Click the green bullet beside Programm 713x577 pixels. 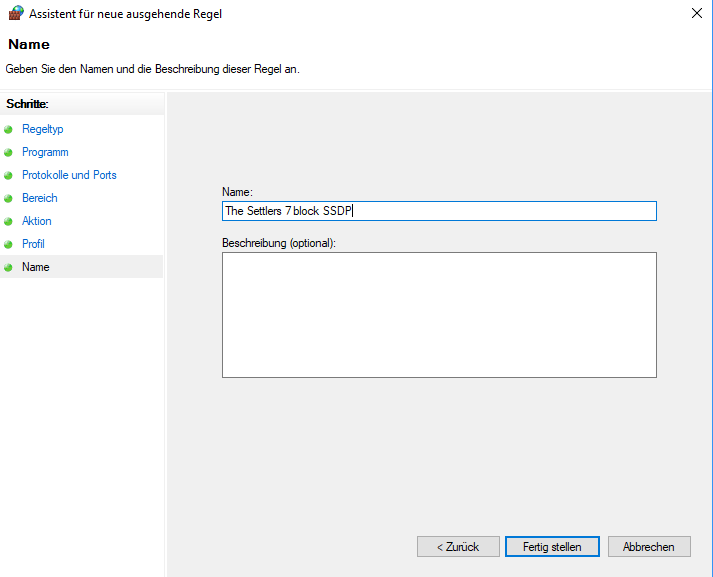pos(9,153)
